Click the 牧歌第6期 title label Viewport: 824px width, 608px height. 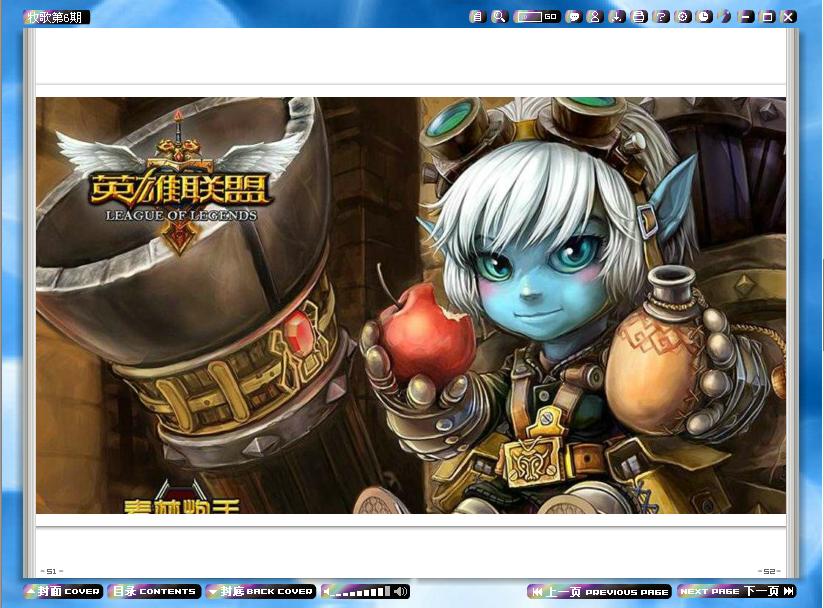click(x=56, y=17)
